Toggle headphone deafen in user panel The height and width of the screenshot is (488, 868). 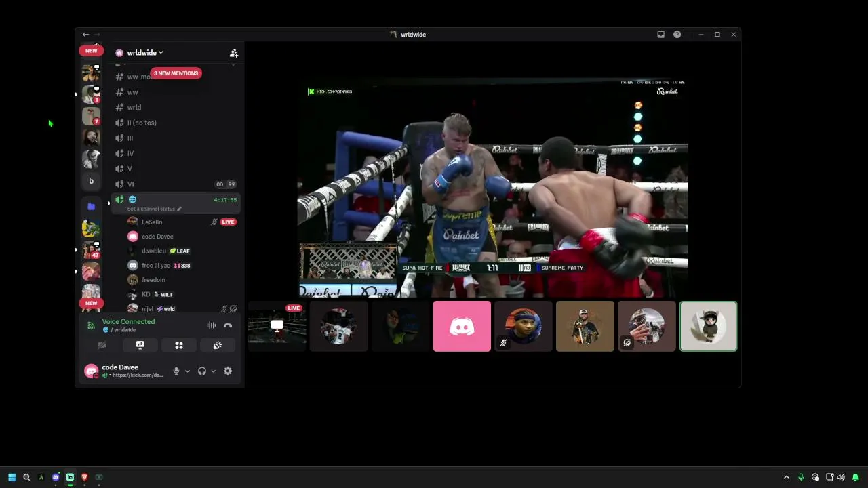[x=201, y=371]
